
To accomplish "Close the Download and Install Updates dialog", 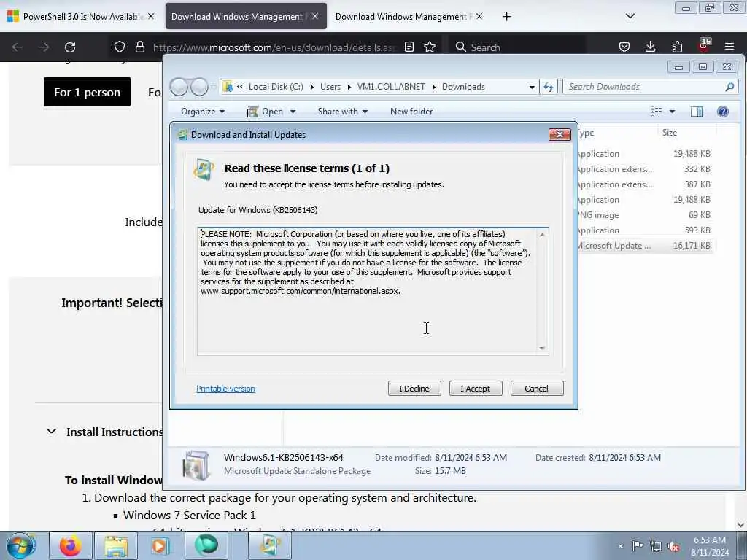I will [x=560, y=135].
